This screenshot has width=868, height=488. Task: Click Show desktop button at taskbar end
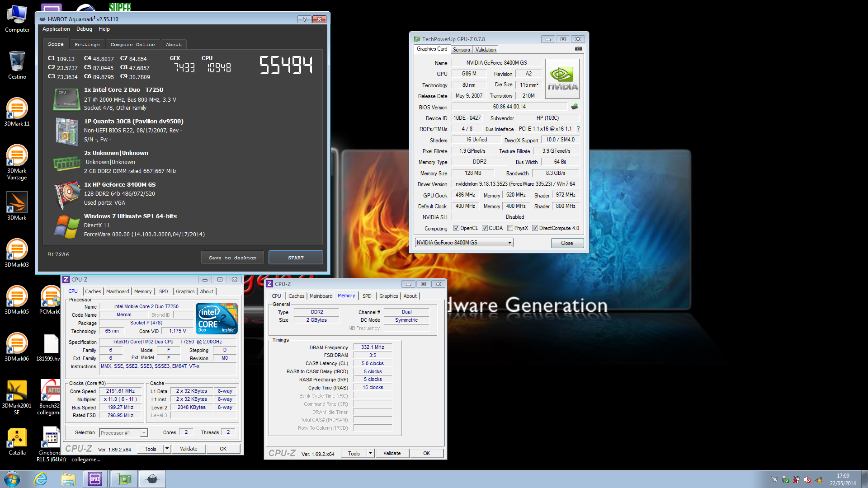pyautogui.click(x=864, y=479)
